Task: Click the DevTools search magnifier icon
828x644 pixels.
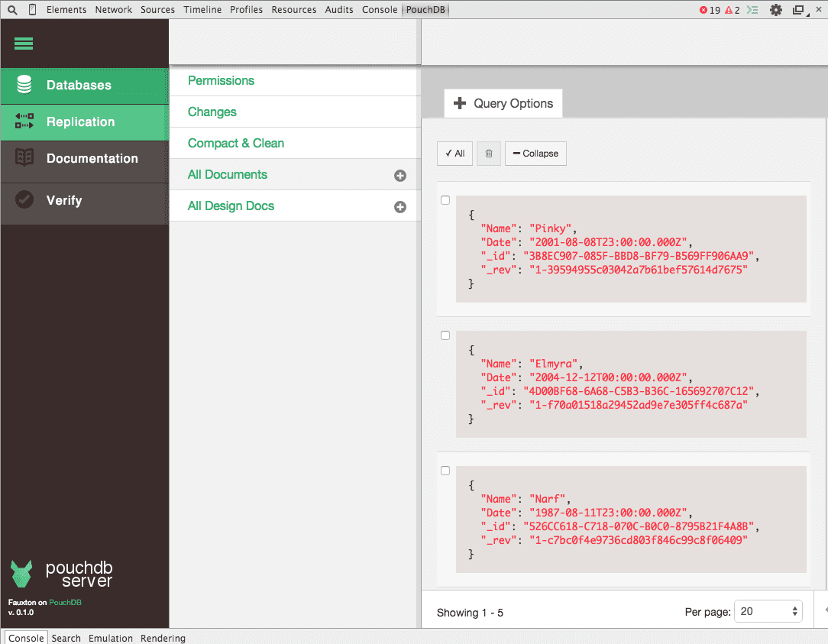Action: 12,9
